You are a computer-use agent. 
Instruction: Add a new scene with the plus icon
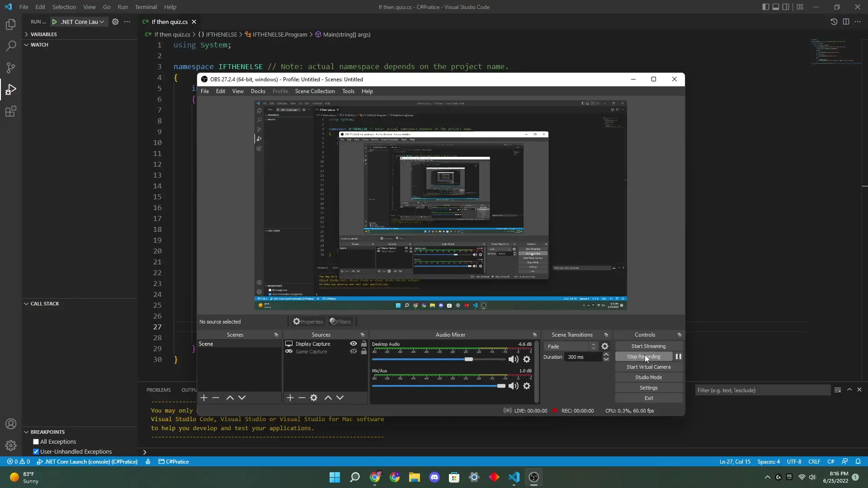[x=204, y=398]
